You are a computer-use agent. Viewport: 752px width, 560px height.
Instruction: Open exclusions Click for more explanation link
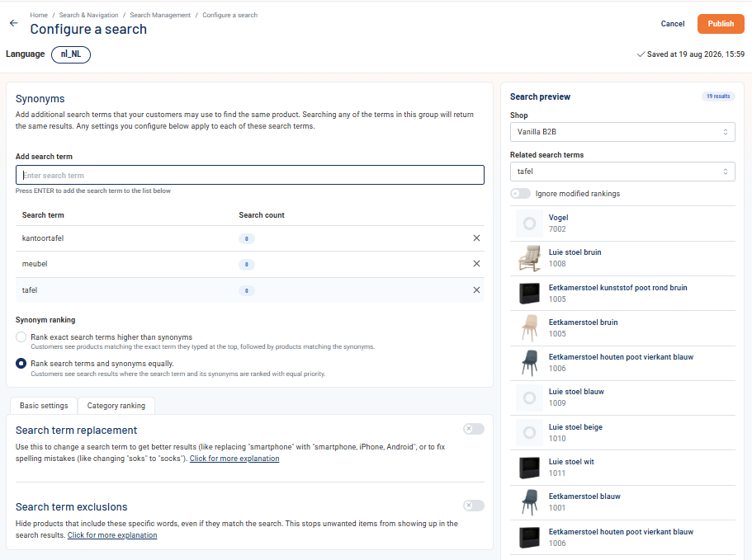[x=112, y=535]
